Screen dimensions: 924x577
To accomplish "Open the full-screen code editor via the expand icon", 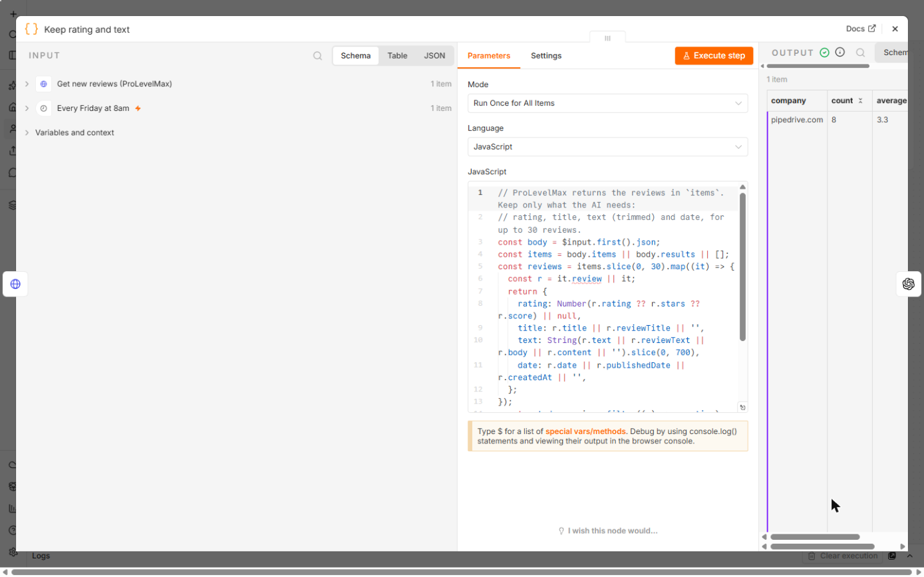I will click(742, 407).
